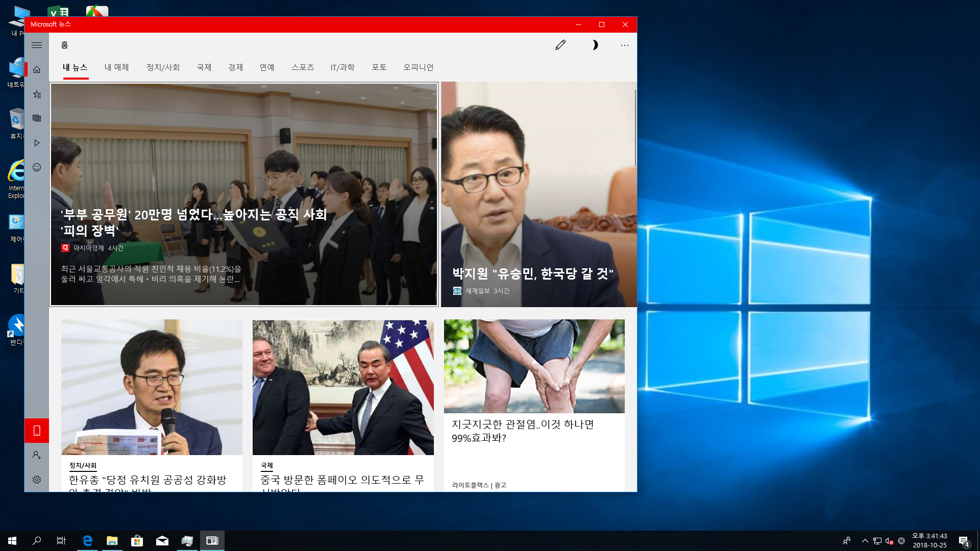Click the taskbar clock showing 3:41:43
Image resolution: width=980 pixels, height=551 pixels.
[929, 541]
